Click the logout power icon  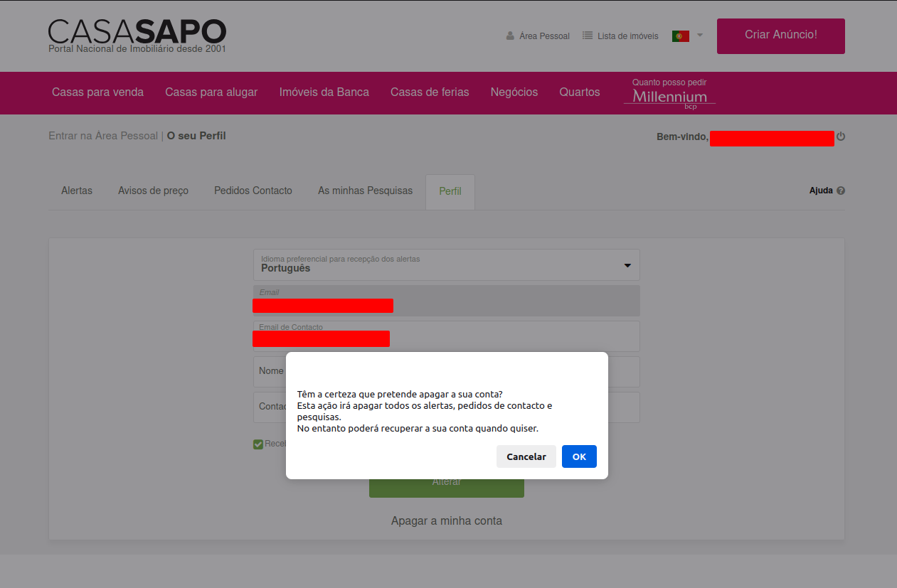pyautogui.click(x=841, y=137)
